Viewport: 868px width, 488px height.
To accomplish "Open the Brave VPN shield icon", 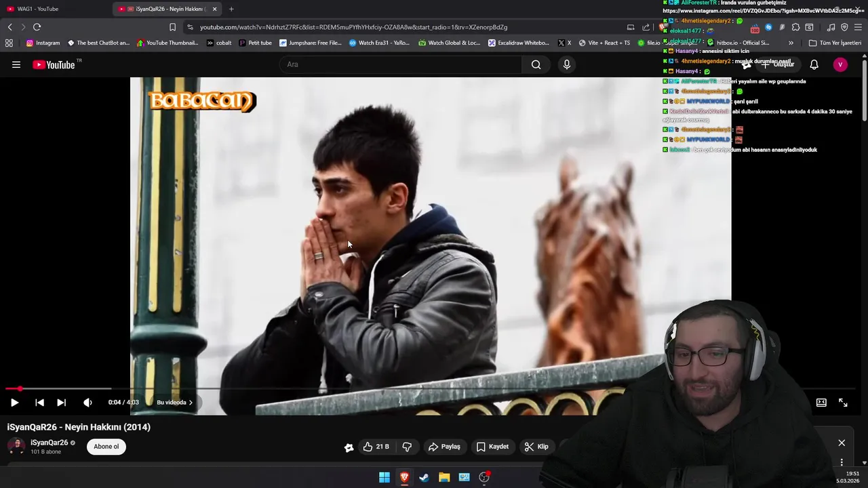I will pyautogui.click(x=844, y=27).
